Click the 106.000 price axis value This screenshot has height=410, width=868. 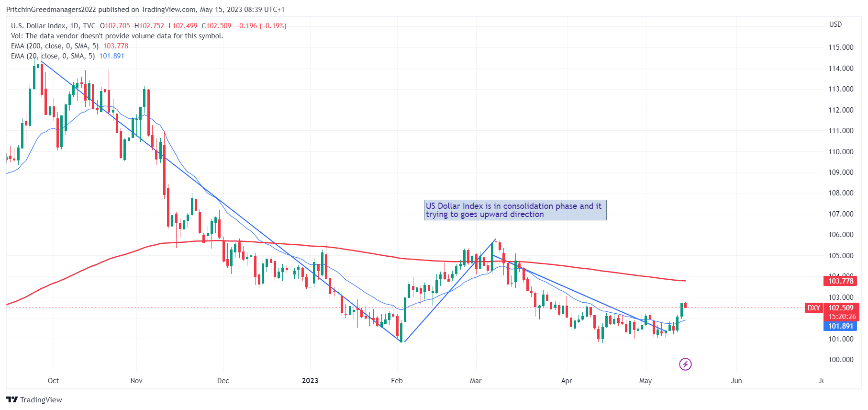841,235
